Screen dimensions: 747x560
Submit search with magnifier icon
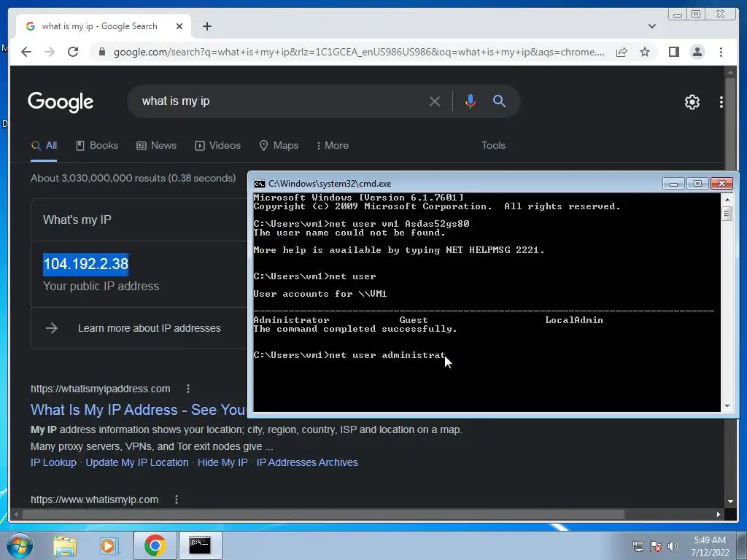(x=499, y=101)
